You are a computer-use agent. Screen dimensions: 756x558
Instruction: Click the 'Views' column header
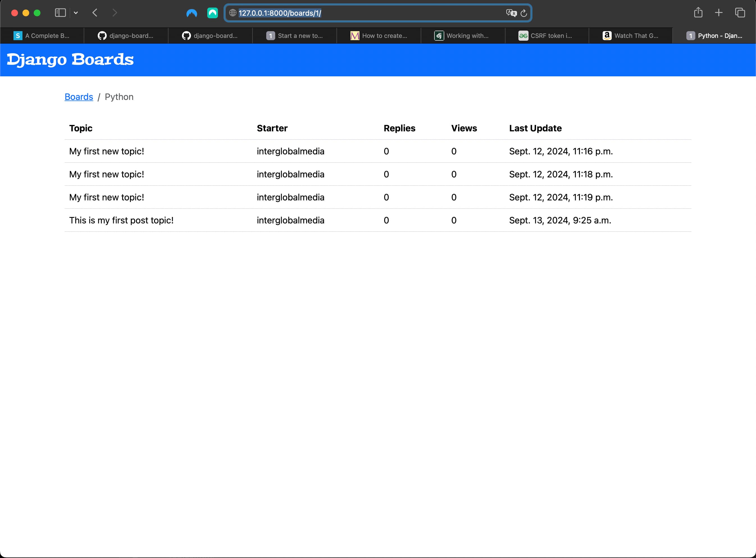click(464, 128)
